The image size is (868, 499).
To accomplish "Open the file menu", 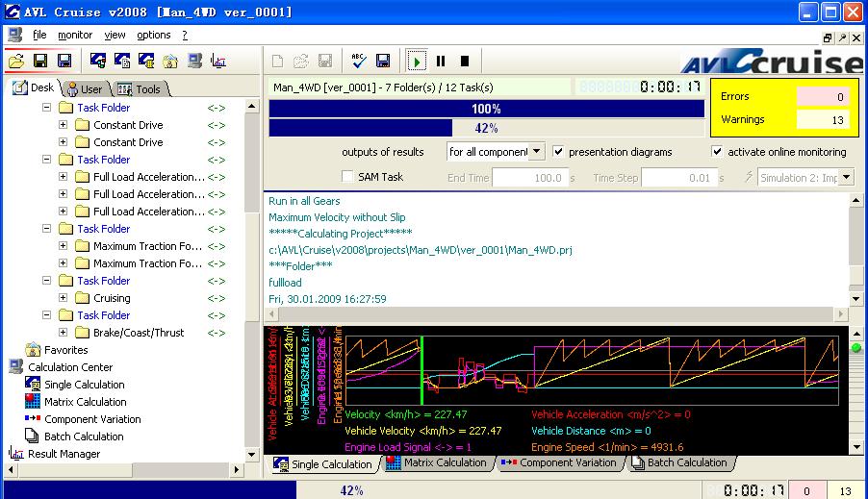I will pos(39,35).
